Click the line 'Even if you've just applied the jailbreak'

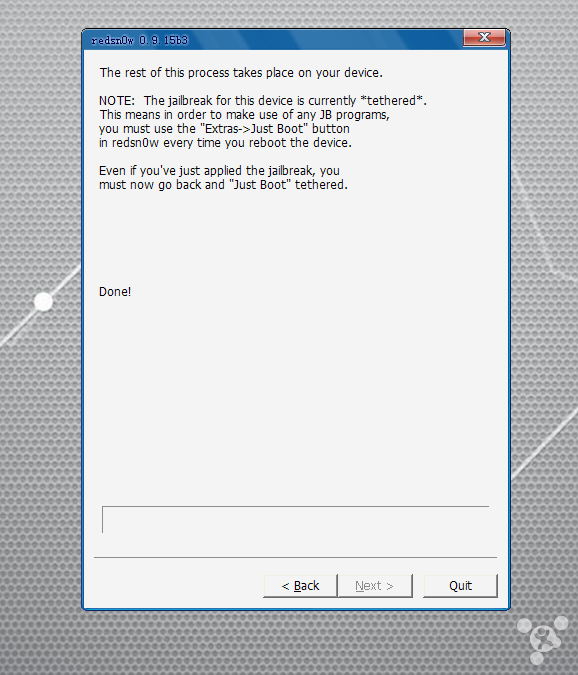219,171
